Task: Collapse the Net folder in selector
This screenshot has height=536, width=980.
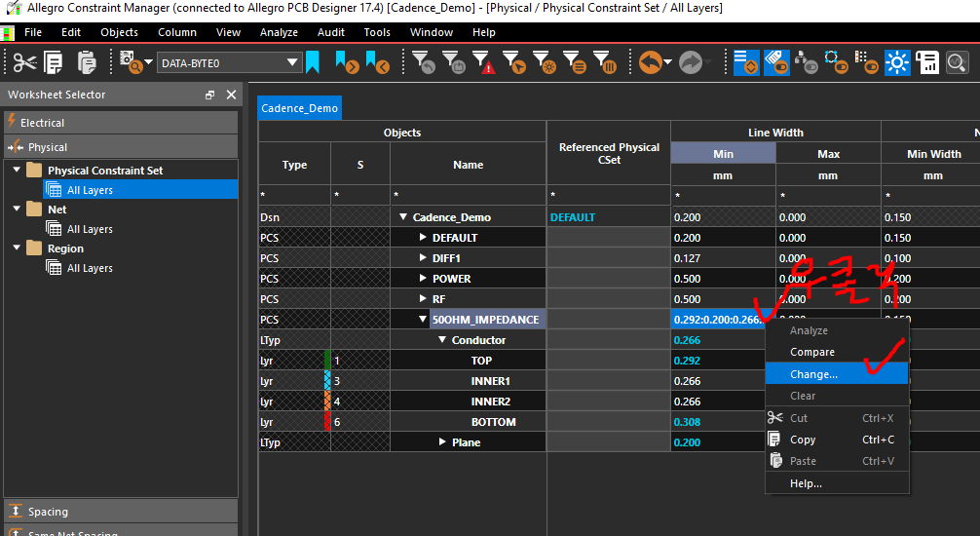Action: 17,209
